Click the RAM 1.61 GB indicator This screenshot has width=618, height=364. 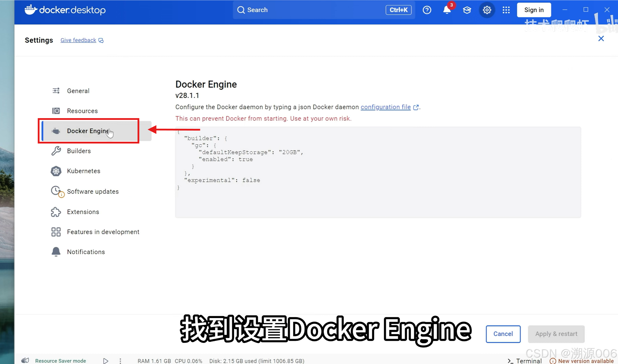pos(154,361)
